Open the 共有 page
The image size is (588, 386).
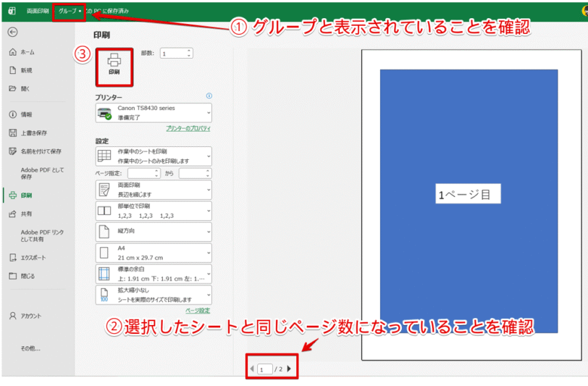point(26,214)
